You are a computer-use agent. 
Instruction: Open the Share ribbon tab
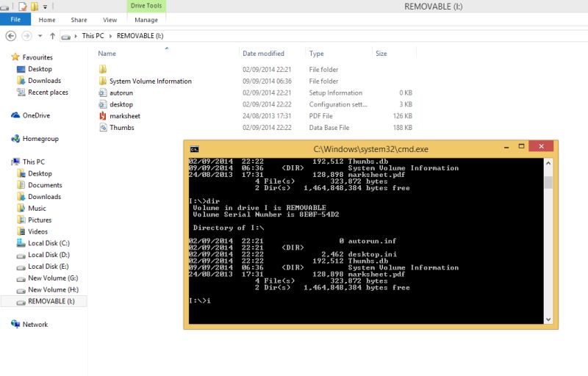coord(79,20)
